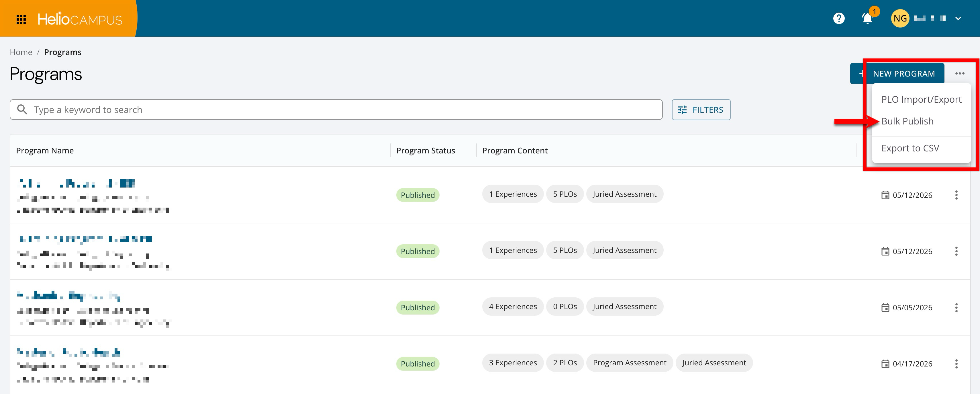Click calendar icon in first row

[885, 195]
